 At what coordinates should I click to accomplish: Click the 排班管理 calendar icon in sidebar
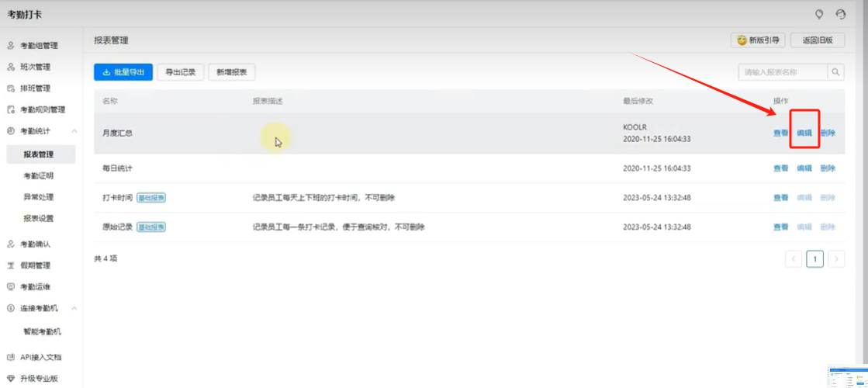tap(11, 88)
